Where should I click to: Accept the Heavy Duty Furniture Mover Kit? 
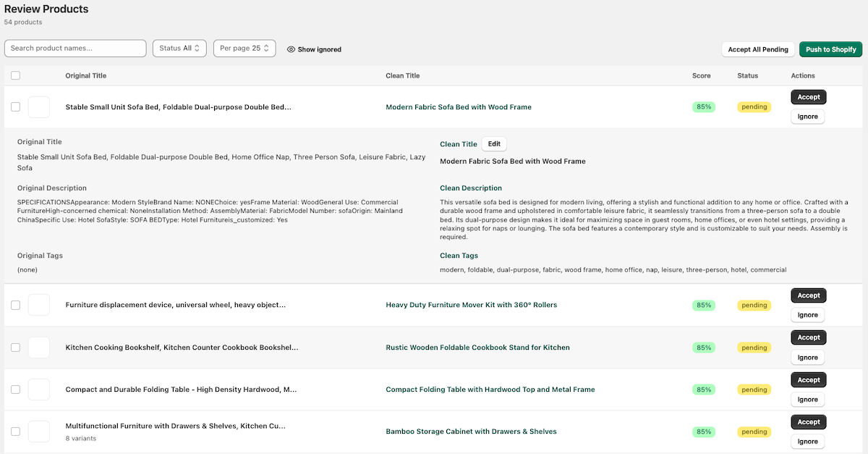(809, 295)
